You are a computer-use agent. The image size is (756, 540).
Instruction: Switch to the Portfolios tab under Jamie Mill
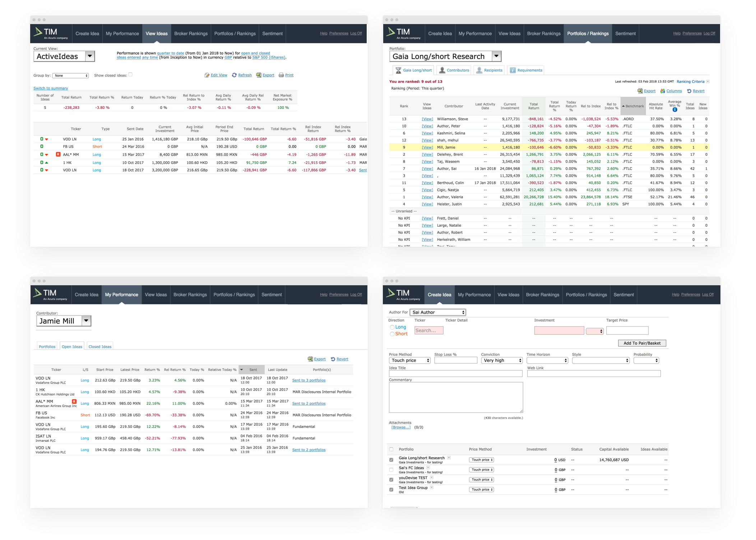(x=47, y=347)
